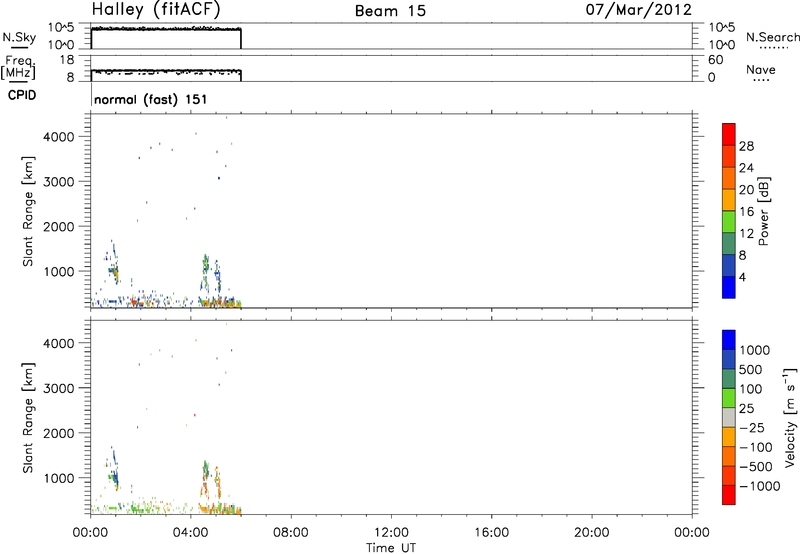Click the '04:00' time axis label
Viewport: 800px width, 554px height.
pyautogui.click(x=191, y=533)
